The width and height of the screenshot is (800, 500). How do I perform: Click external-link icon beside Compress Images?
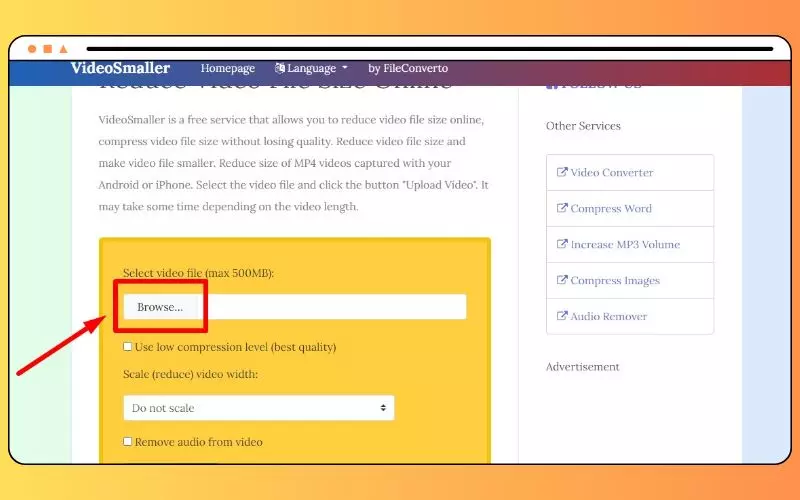coord(562,280)
